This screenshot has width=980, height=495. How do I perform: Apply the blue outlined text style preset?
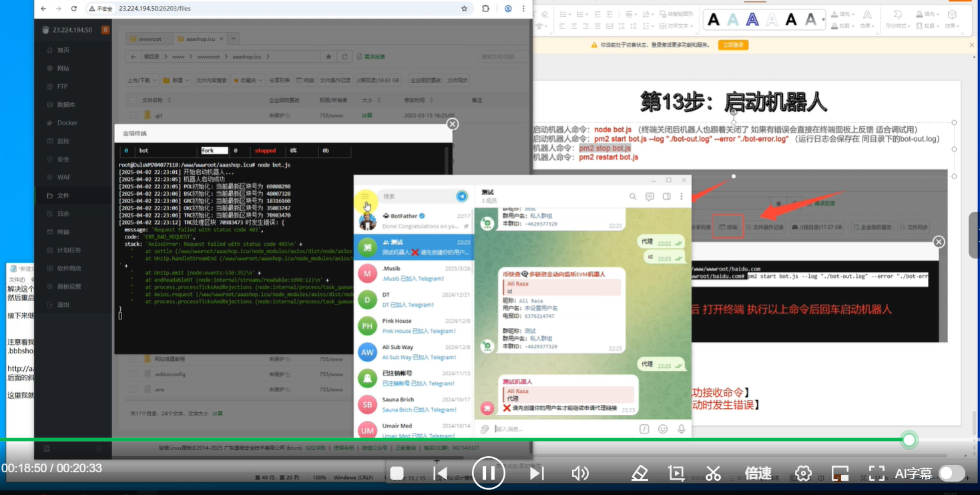click(x=752, y=19)
